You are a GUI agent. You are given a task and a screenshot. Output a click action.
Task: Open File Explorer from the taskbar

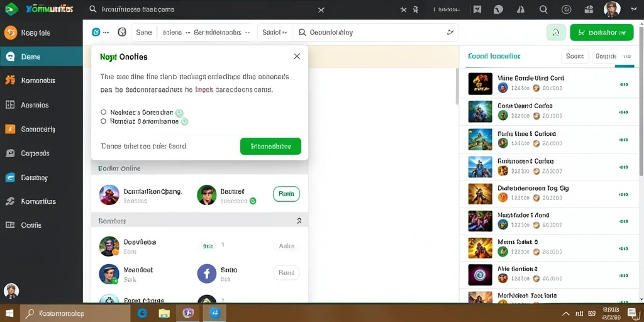coord(164,313)
